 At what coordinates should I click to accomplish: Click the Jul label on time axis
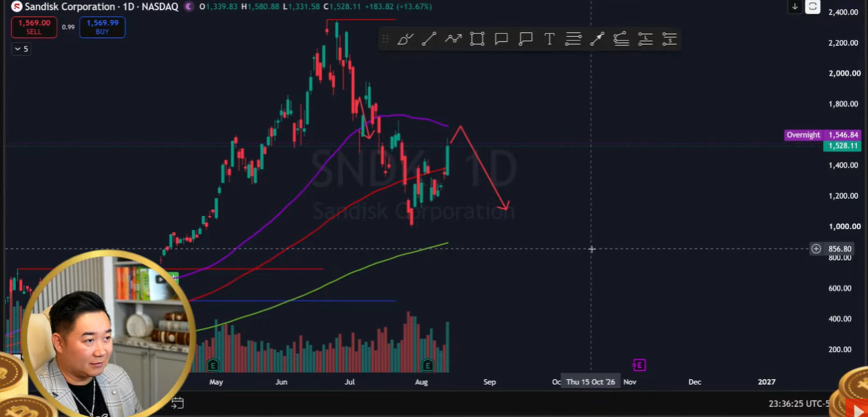349,382
